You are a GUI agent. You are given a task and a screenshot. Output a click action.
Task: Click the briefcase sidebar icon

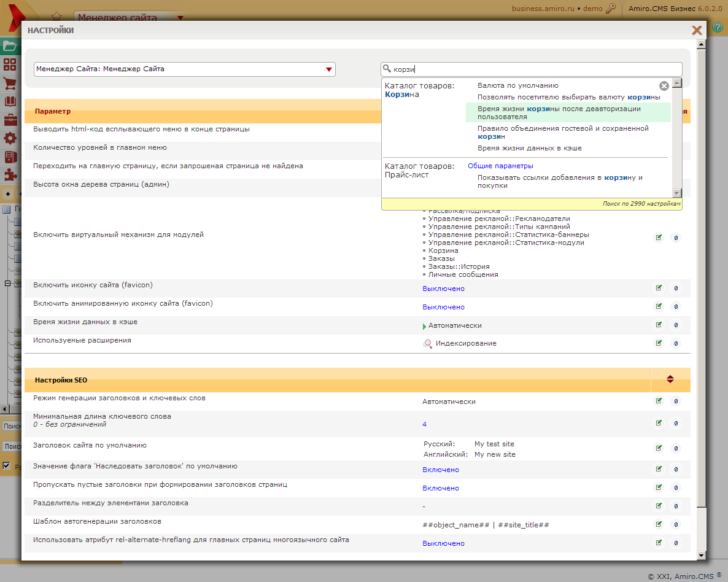point(10,120)
